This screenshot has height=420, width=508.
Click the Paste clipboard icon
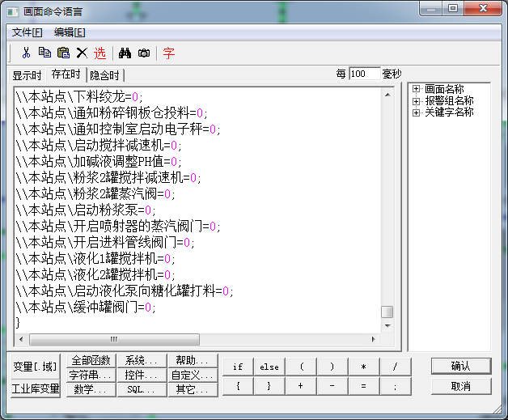point(63,53)
